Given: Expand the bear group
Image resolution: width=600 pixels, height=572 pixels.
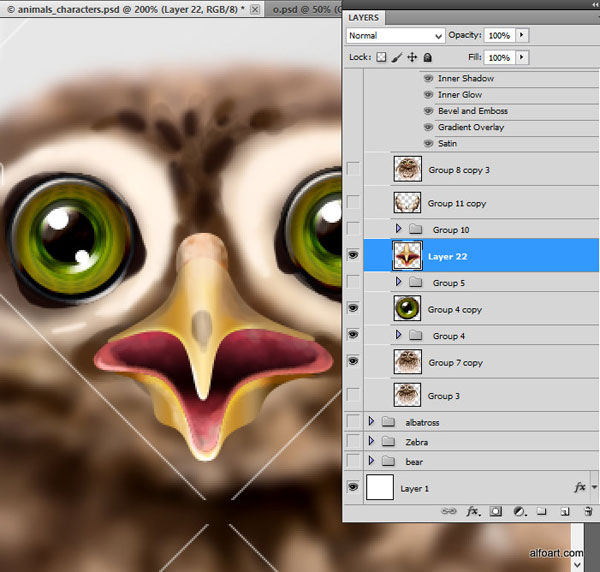Looking at the screenshot, I should [371, 460].
